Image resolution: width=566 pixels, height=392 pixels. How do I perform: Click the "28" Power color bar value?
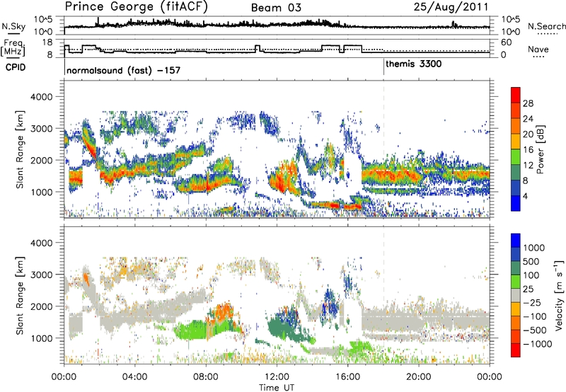(529, 103)
